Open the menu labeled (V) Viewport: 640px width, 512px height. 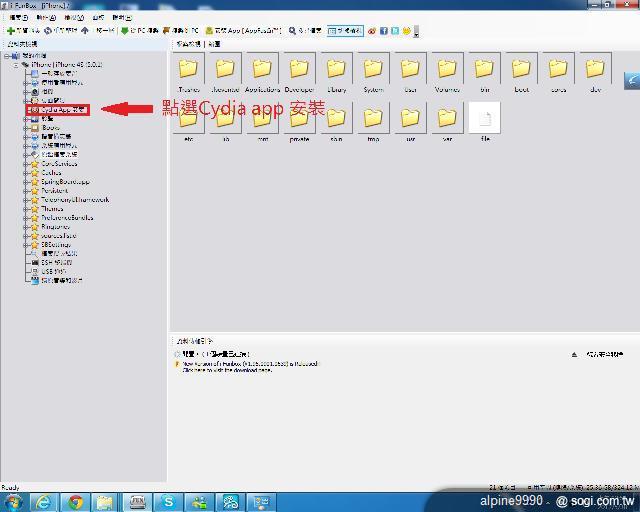coord(74,18)
